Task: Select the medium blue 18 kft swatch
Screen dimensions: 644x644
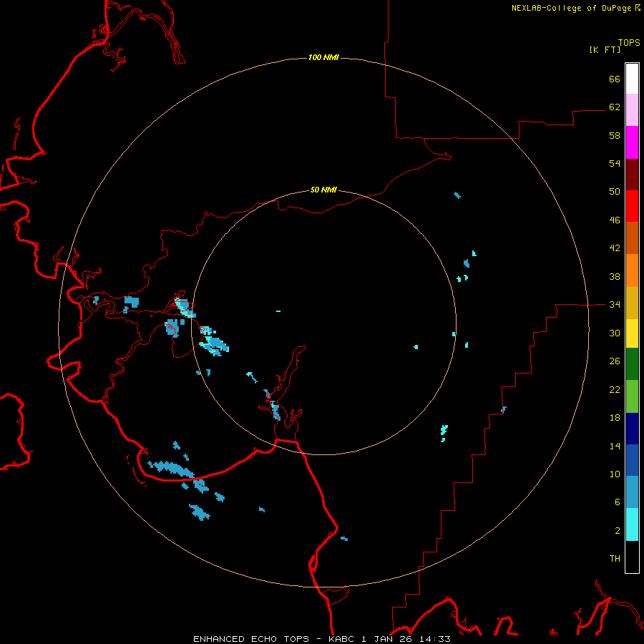Action: (632, 460)
